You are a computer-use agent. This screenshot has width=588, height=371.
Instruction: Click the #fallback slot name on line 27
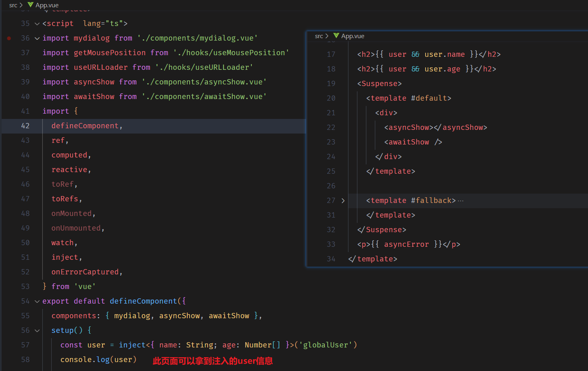(431, 201)
